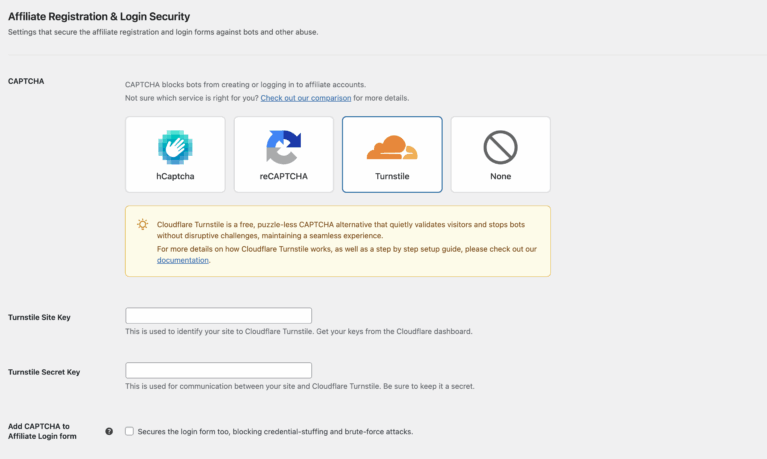Image resolution: width=767 pixels, height=459 pixels.
Task: Pick the Cloudflare Turnstile cloud logo
Action: [392, 147]
